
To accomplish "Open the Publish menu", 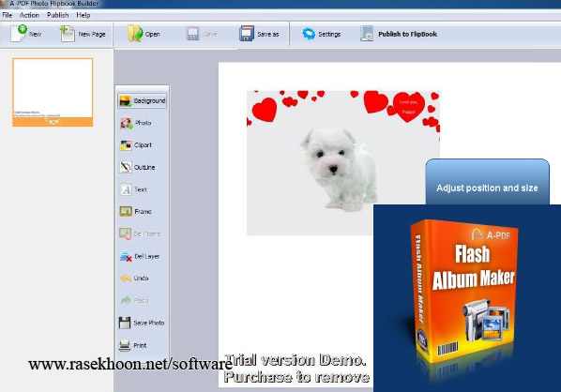I will [x=57, y=15].
